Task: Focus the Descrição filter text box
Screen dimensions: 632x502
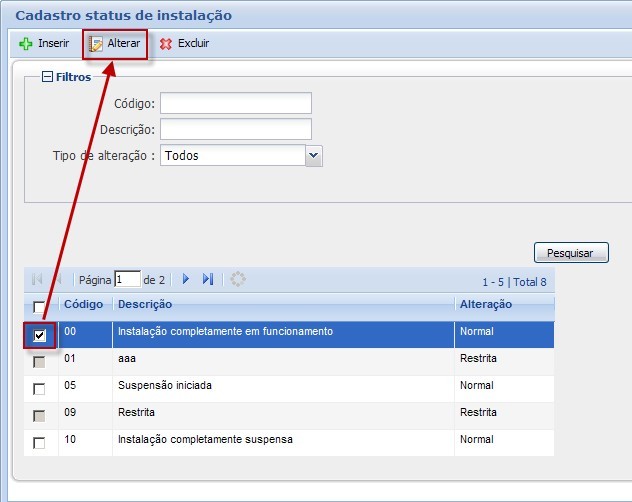Action: click(x=235, y=129)
